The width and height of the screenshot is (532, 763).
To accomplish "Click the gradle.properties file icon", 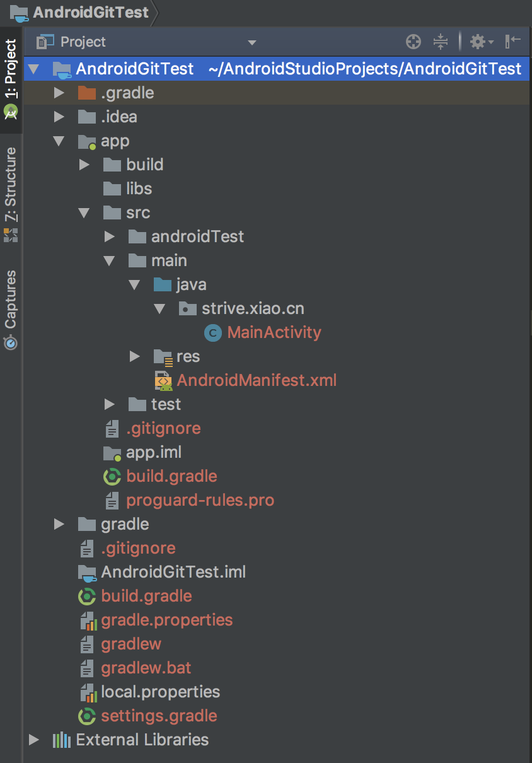I will tap(88, 620).
